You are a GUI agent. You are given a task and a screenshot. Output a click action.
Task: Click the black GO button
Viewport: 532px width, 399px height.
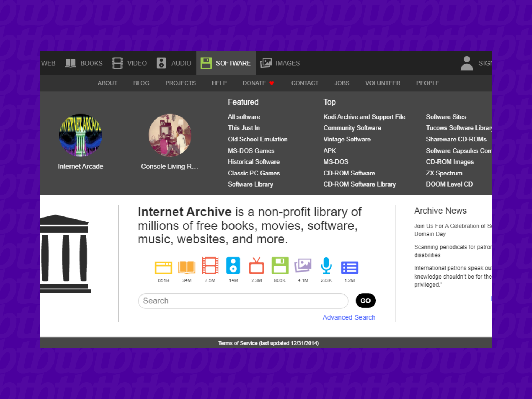pyautogui.click(x=366, y=300)
